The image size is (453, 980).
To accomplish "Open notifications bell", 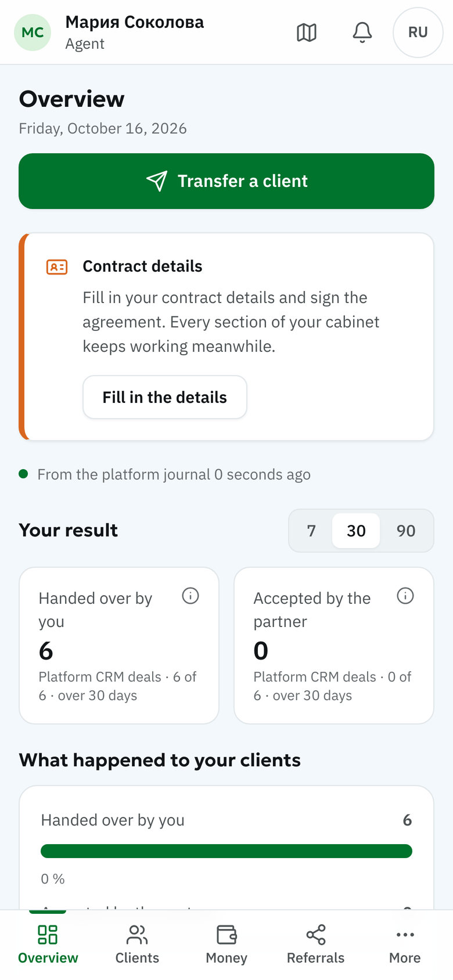I will [362, 33].
